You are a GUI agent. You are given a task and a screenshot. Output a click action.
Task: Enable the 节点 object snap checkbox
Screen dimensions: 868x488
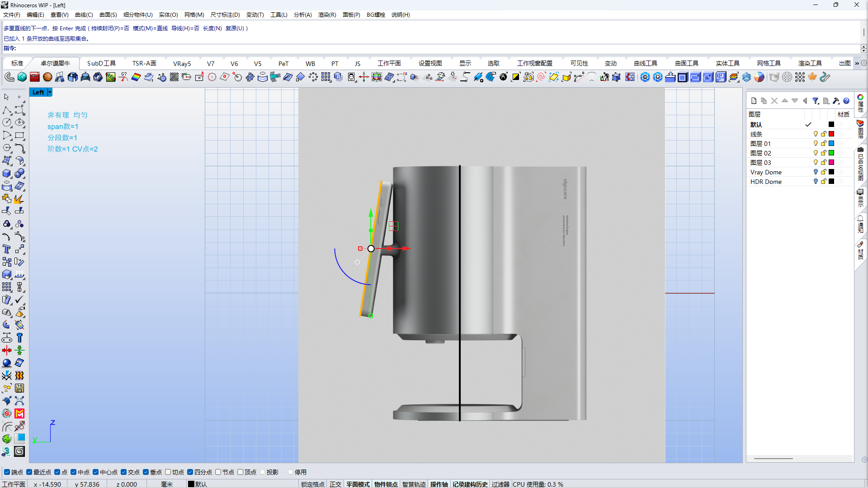(218, 472)
